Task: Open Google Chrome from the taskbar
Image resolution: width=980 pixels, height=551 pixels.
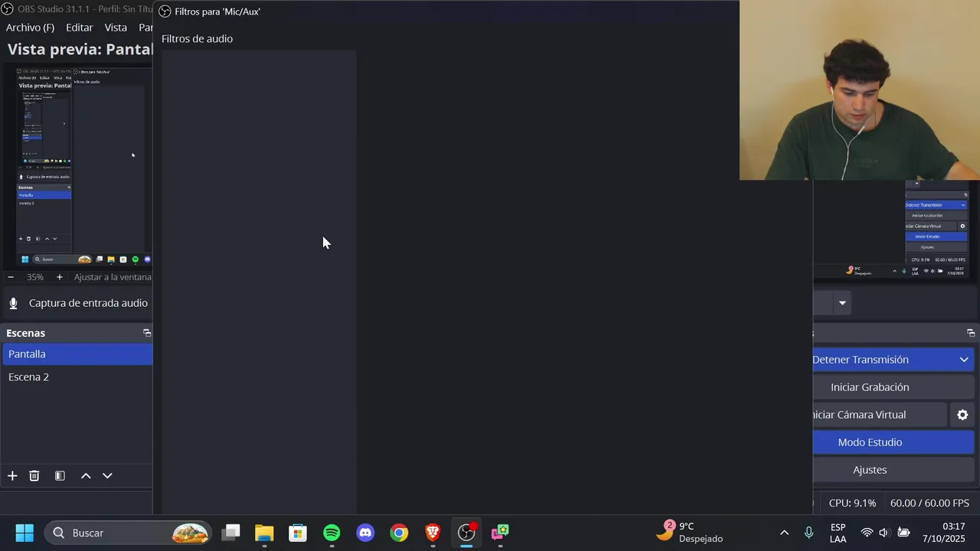Action: point(399,533)
